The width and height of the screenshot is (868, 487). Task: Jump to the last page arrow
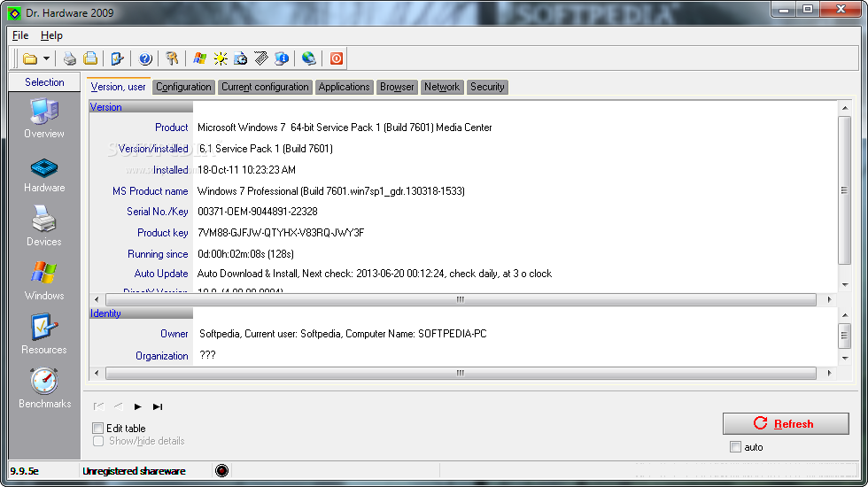point(158,406)
